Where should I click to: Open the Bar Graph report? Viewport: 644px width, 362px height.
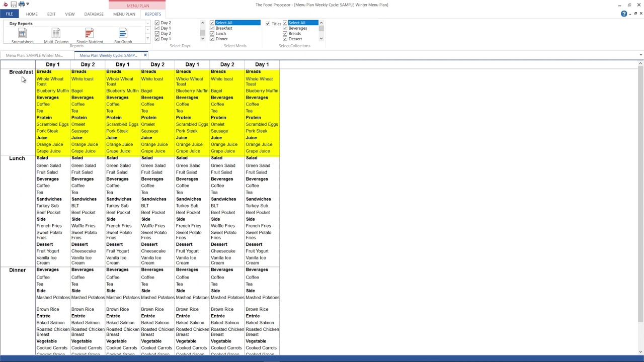coord(123,36)
